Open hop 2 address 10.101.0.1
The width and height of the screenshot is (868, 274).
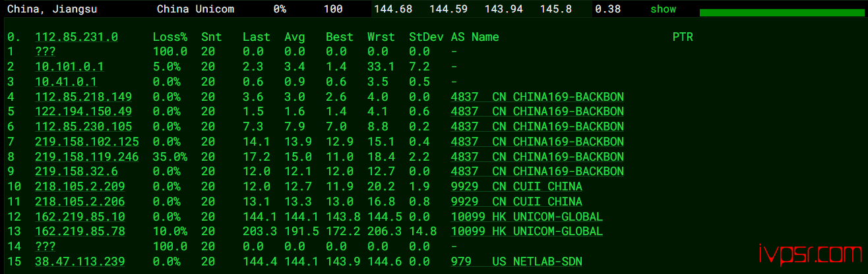(x=69, y=67)
